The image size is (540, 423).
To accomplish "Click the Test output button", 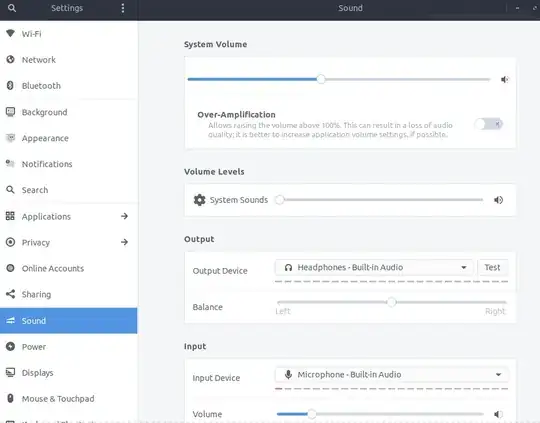I will pyautogui.click(x=492, y=267).
